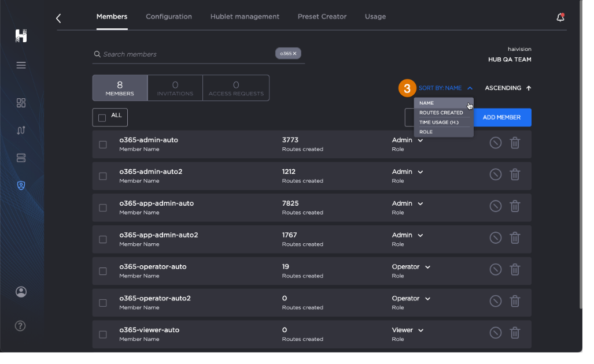This screenshot has width=594, height=364.
Task: Tick the checkbox for o365-viewer-auto
Action: [x=103, y=335]
